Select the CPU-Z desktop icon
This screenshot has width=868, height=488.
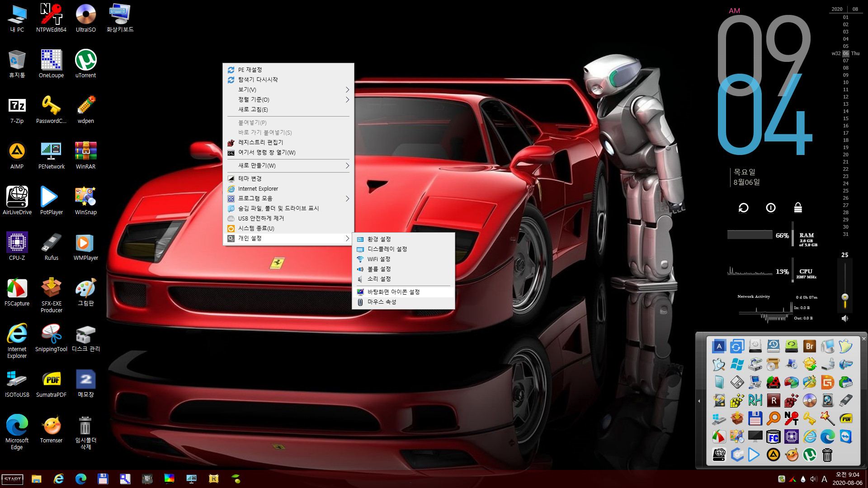click(17, 246)
